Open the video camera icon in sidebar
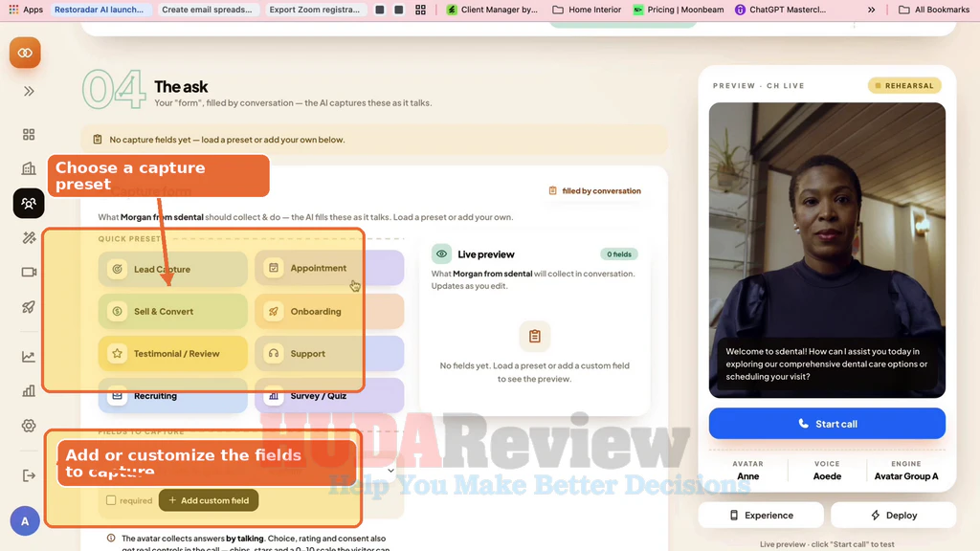Image resolution: width=980 pixels, height=551 pixels. (x=29, y=273)
